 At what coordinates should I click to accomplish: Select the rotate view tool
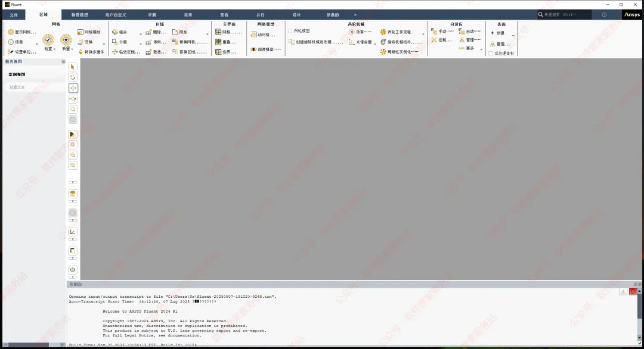click(73, 77)
